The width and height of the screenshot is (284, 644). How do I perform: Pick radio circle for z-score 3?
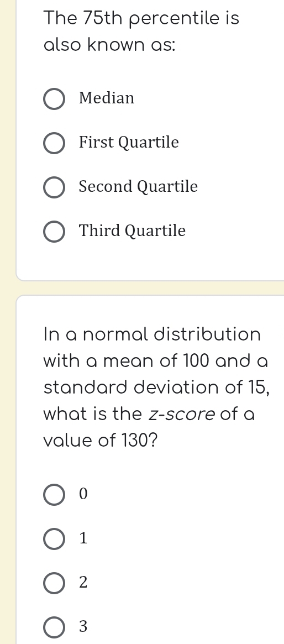click(x=54, y=627)
